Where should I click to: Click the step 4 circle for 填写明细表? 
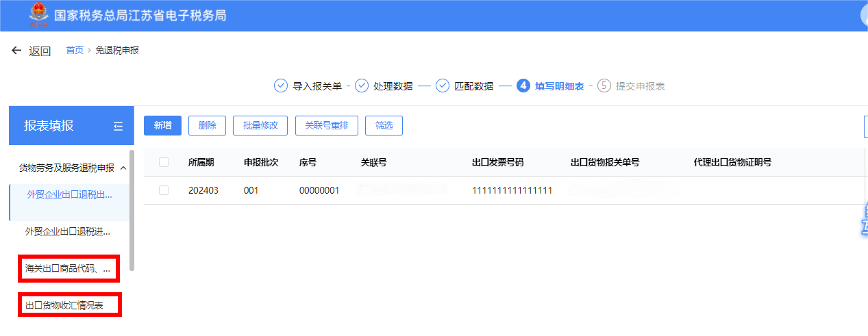(523, 86)
